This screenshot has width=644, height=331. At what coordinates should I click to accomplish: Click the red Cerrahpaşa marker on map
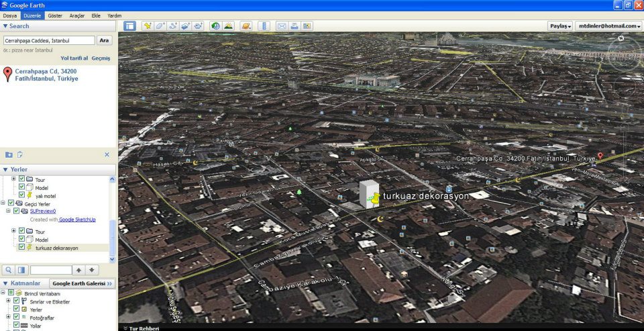(x=600, y=156)
